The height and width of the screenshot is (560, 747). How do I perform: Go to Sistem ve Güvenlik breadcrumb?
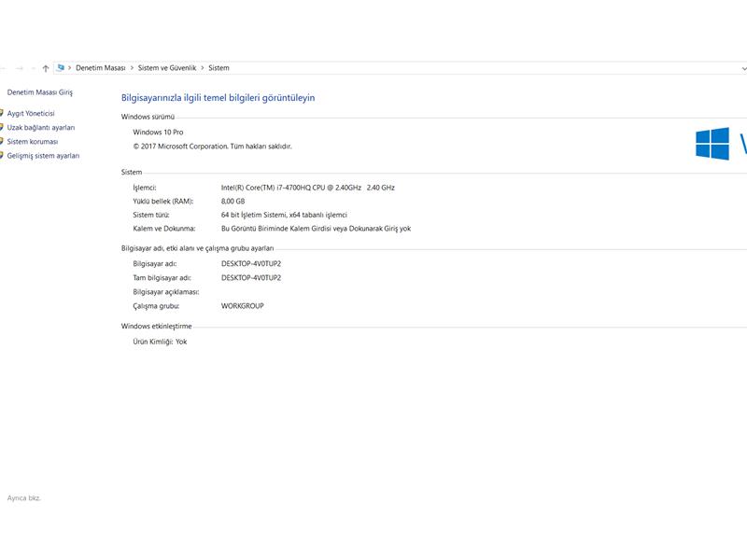click(167, 68)
